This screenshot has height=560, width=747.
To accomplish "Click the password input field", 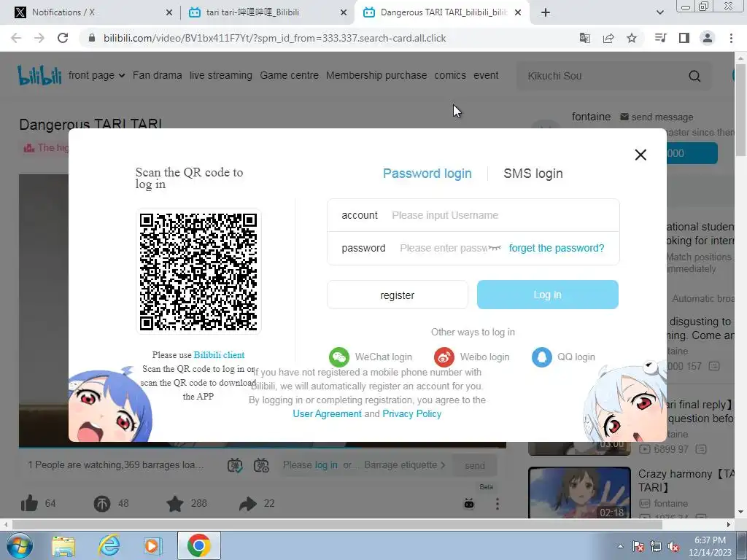I will tap(443, 248).
